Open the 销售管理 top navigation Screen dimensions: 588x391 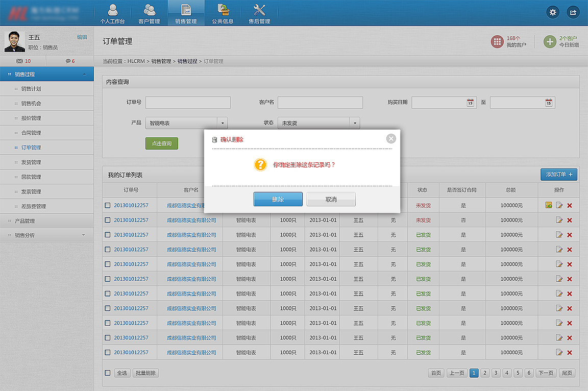[186, 13]
